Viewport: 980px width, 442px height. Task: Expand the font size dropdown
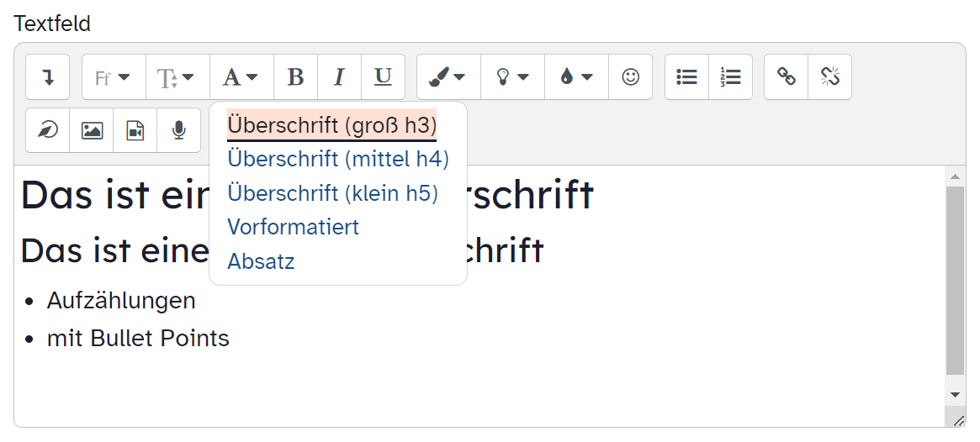pyautogui.click(x=177, y=77)
